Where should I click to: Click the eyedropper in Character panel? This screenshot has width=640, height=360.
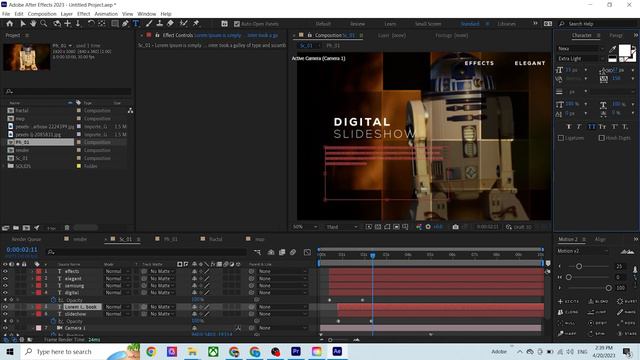[x=612, y=49]
